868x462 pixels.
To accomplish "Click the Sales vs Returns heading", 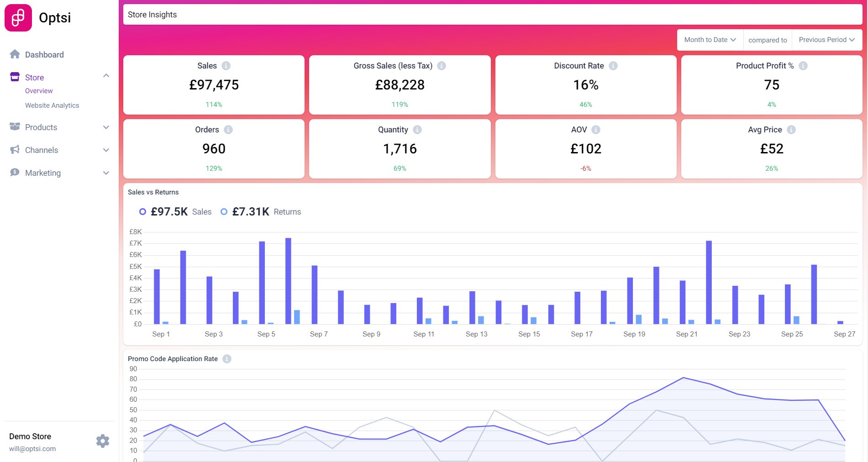I will click(x=153, y=192).
